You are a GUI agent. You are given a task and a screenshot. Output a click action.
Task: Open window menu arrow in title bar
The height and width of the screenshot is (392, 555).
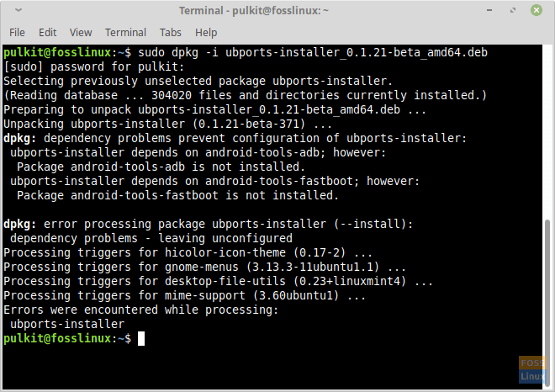[18, 11]
